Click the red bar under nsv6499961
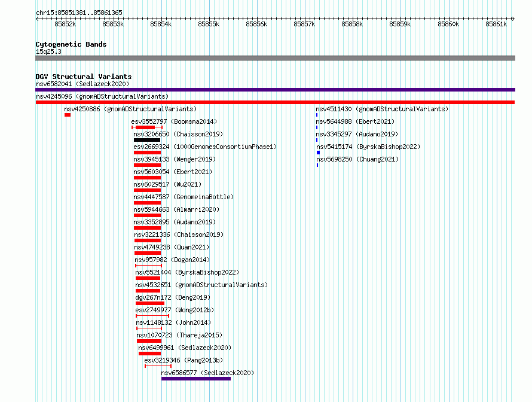This screenshot has height=402, width=532. tap(149, 354)
